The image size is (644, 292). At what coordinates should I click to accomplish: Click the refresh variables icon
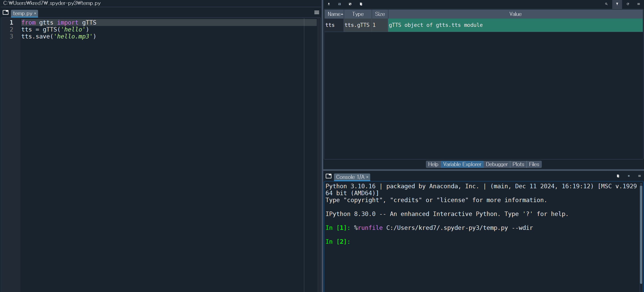pyautogui.click(x=628, y=4)
